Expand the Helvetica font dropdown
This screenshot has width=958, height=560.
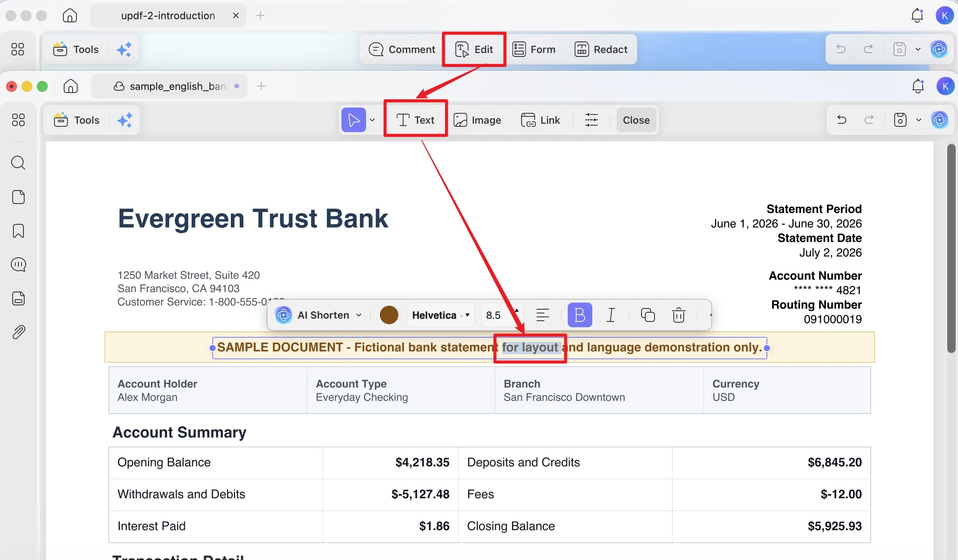(x=441, y=315)
